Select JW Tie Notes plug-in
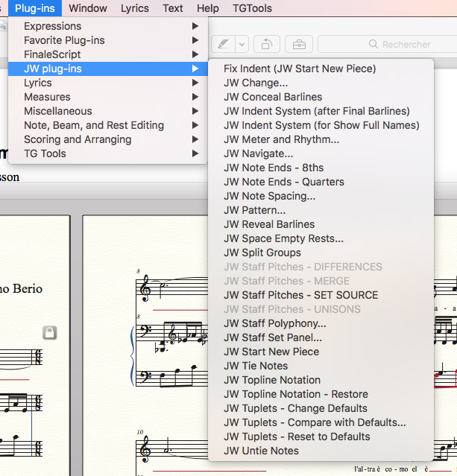Viewport: 457px width, 476px height. pos(256,366)
